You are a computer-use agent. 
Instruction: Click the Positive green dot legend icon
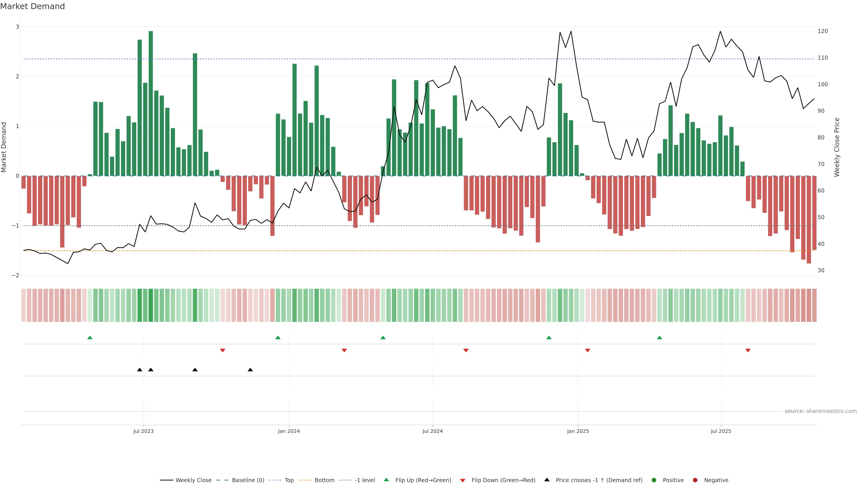tap(654, 480)
